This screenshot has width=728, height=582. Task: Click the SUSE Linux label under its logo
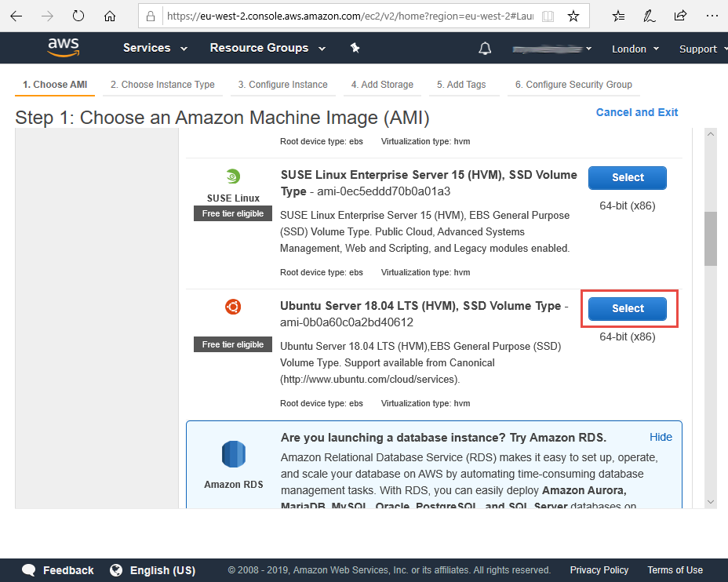233,198
